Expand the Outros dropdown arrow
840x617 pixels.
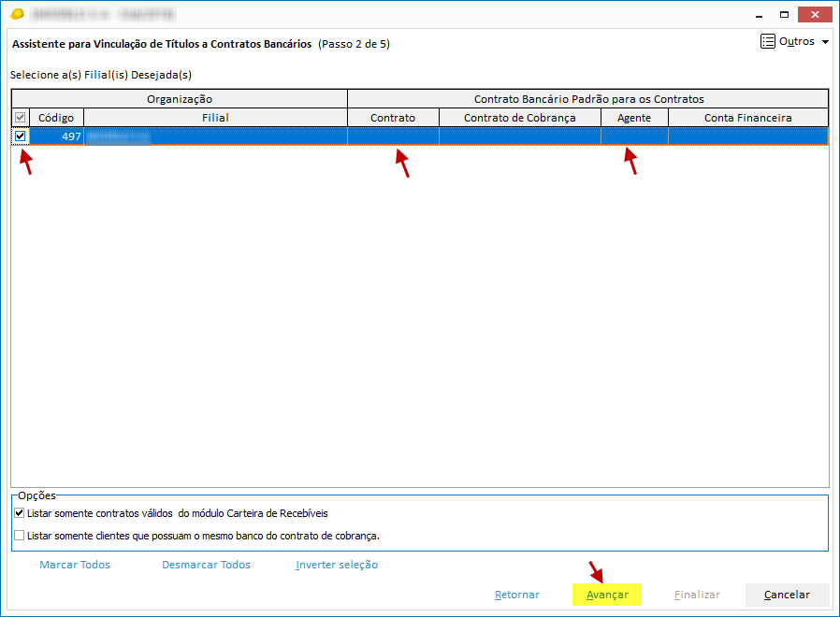coord(825,42)
